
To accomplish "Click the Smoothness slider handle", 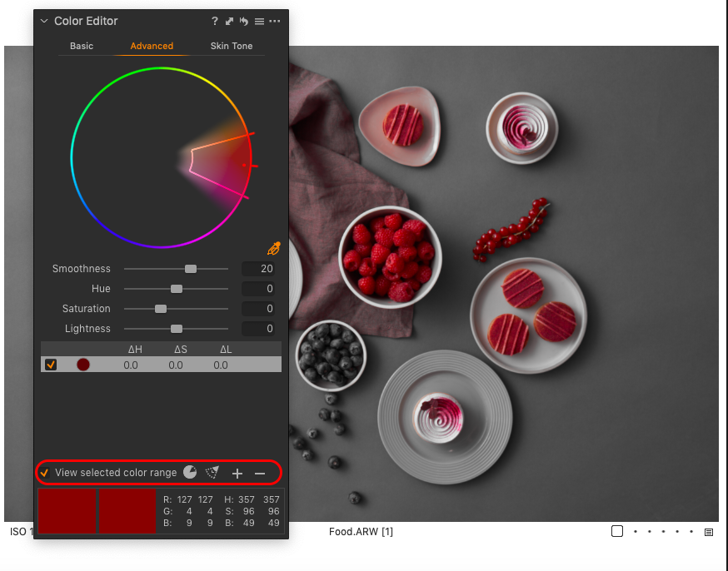I will point(191,269).
